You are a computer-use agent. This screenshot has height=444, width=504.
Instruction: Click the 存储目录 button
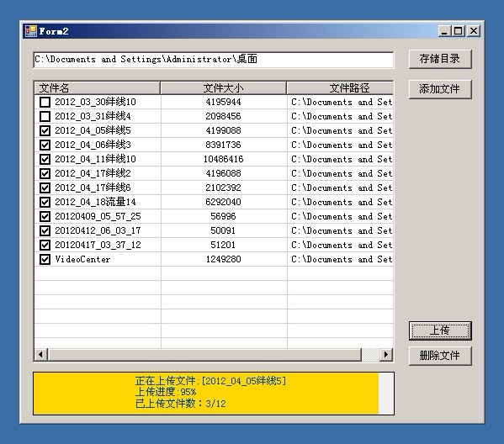pyautogui.click(x=440, y=59)
